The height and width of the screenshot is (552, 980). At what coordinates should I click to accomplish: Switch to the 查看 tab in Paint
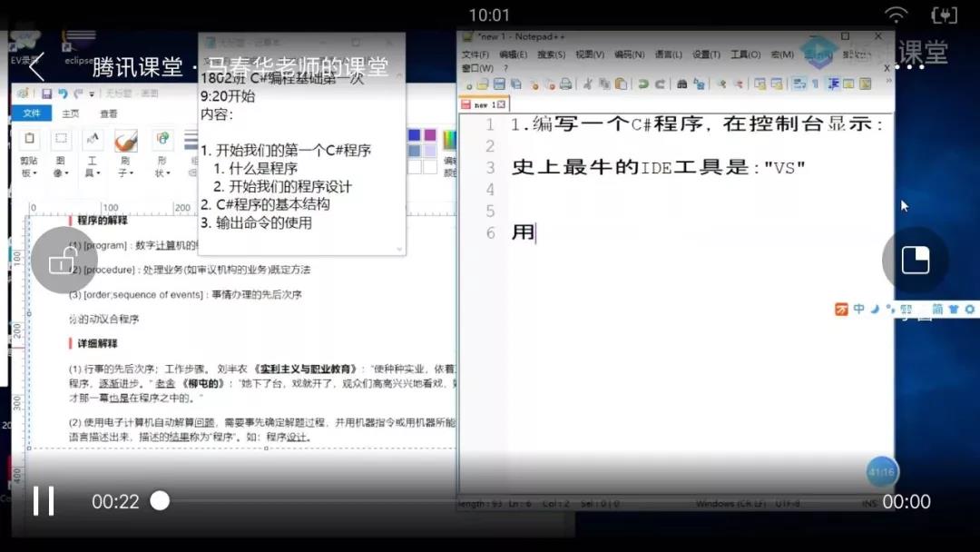(109, 113)
